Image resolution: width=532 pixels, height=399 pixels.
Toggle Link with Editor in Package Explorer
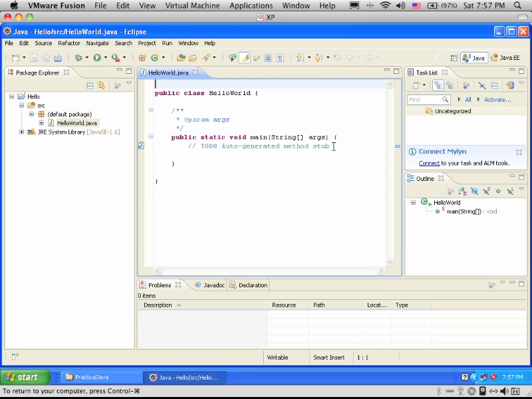coord(102,86)
